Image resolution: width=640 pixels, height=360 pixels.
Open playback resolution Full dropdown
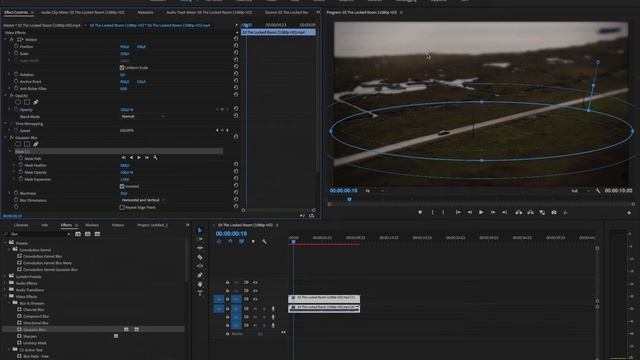coord(580,191)
